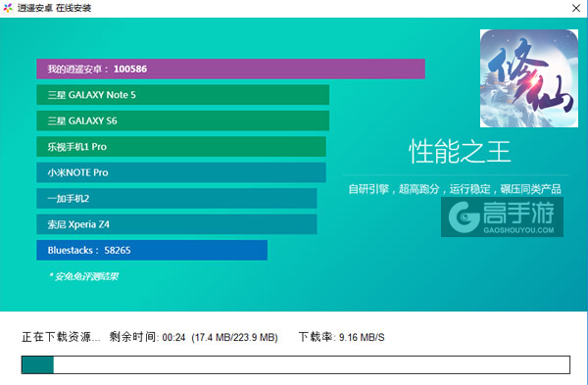Click the 乐视手机1 Pro bar

(181, 147)
